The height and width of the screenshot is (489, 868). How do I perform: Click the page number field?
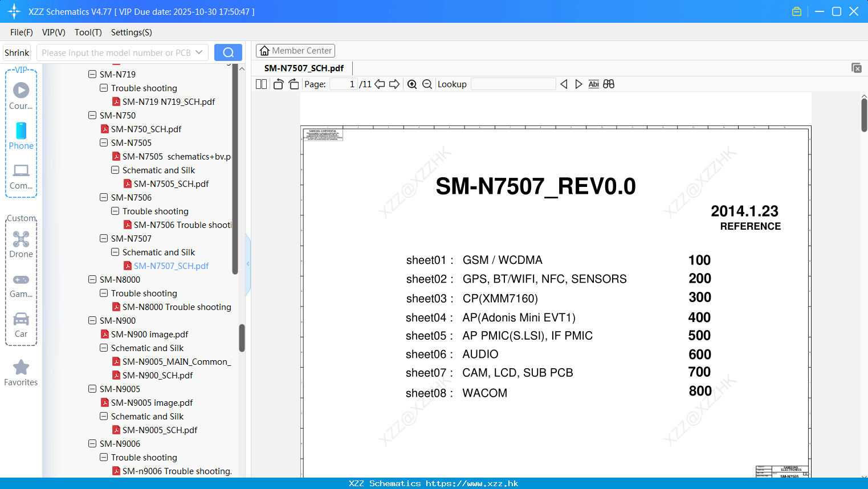click(344, 84)
